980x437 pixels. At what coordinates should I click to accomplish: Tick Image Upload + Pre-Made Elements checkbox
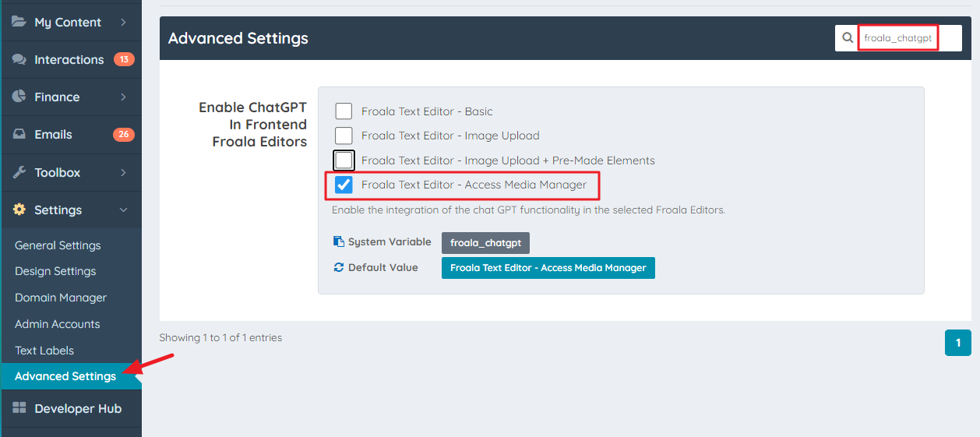click(344, 160)
